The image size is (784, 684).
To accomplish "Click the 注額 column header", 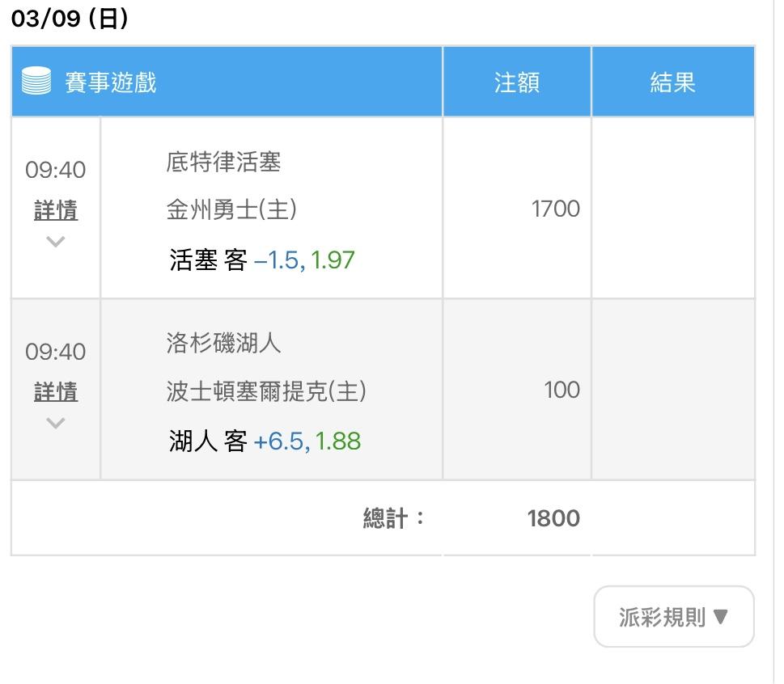I will click(516, 82).
